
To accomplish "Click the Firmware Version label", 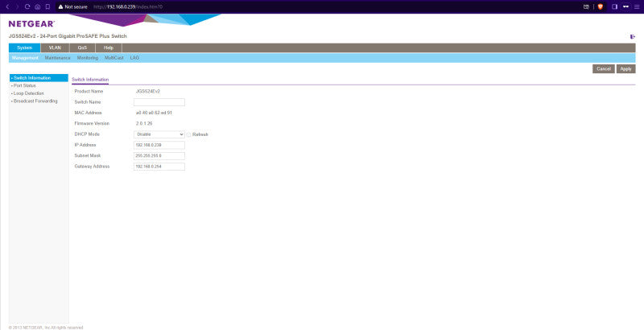I will [x=92, y=123].
